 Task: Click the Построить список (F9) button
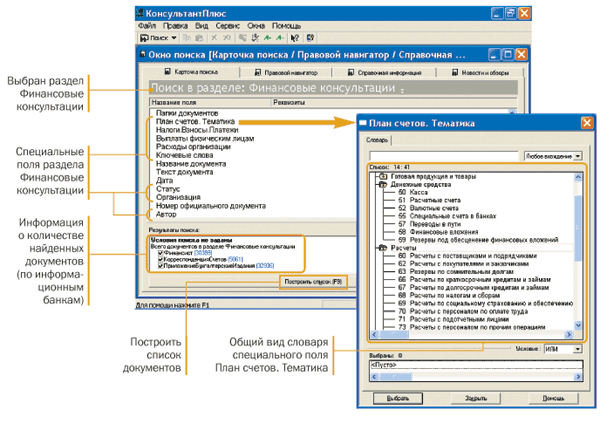313,282
